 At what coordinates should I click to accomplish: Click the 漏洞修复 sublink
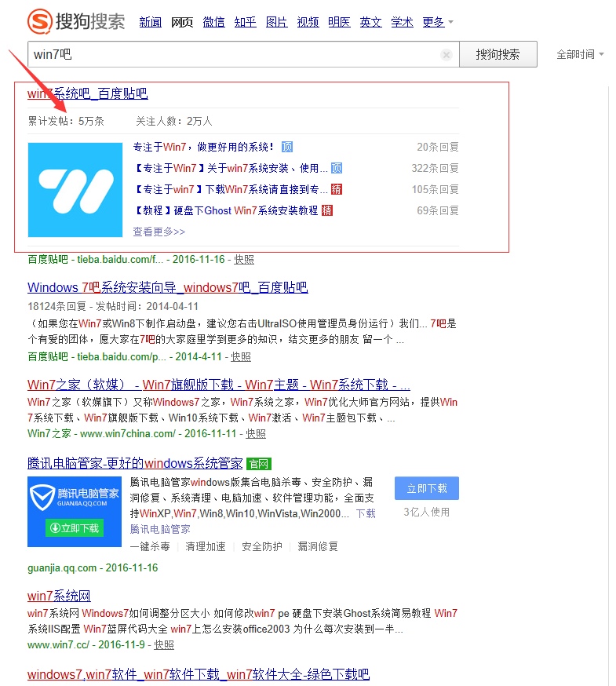click(318, 546)
